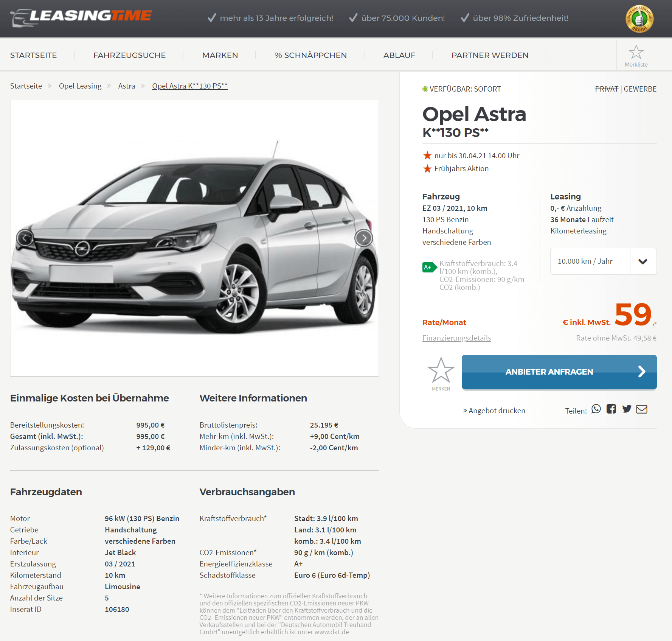Show previous car image
672x641 pixels.
pos(25,238)
